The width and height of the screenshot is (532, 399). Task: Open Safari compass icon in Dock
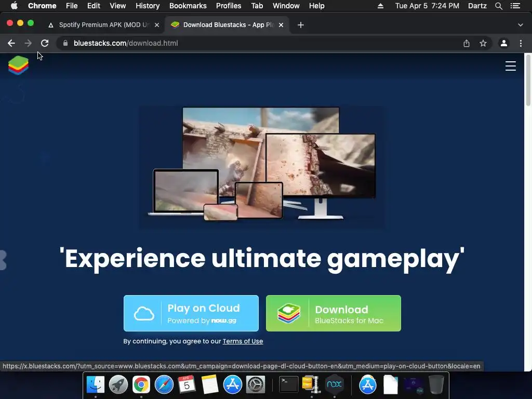pyautogui.click(x=164, y=384)
